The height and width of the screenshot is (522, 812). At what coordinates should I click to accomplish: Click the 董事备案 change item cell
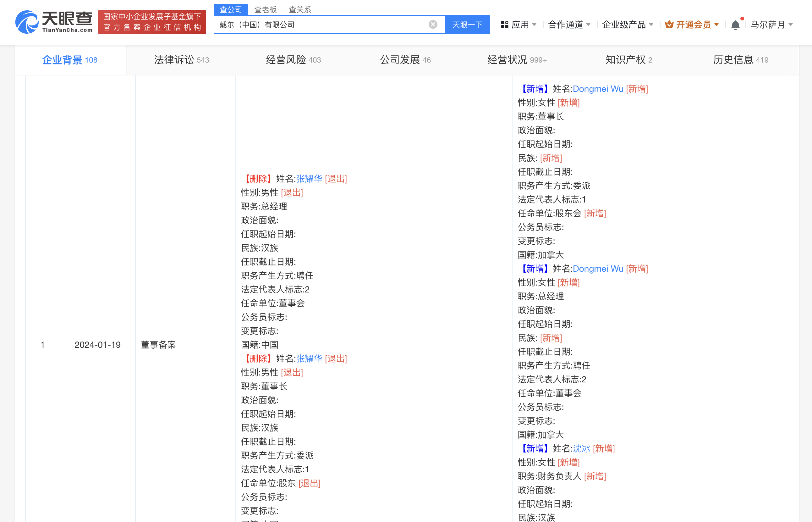tap(158, 345)
